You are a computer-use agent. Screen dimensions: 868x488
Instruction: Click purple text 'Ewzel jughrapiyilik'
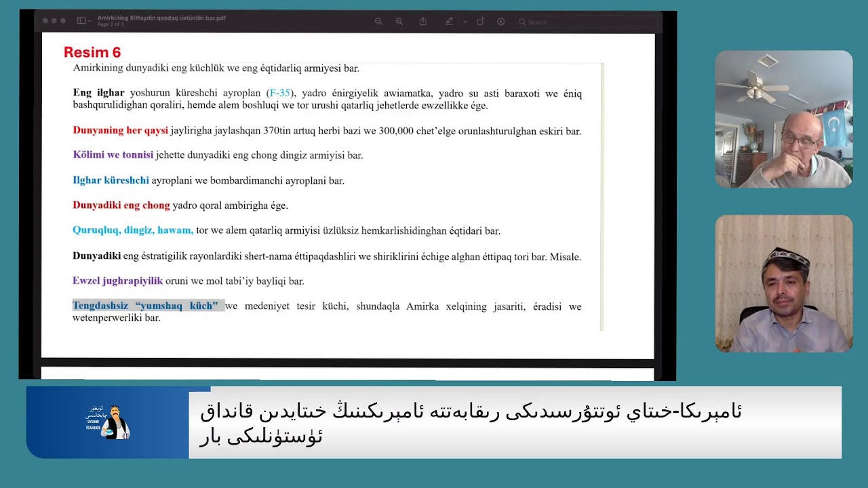click(x=118, y=281)
